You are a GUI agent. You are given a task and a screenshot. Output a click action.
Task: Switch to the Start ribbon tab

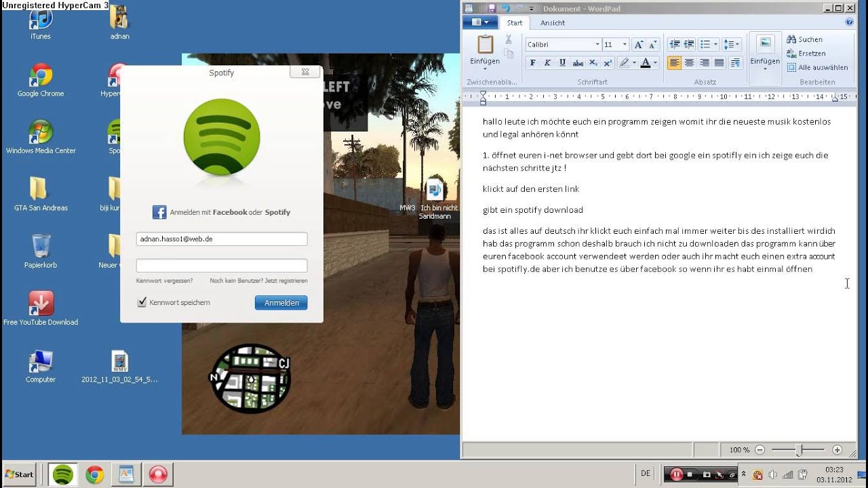click(515, 22)
